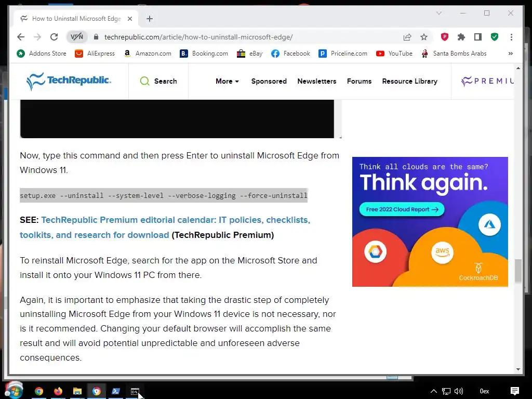
Task: Click Free 2022 Cloud Report button
Action: tap(402, 209)
